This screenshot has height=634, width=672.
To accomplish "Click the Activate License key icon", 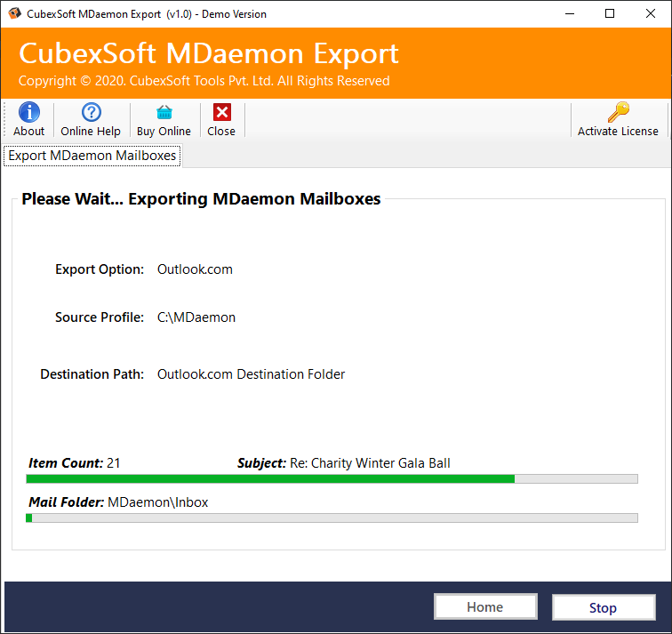I will 618,112.
